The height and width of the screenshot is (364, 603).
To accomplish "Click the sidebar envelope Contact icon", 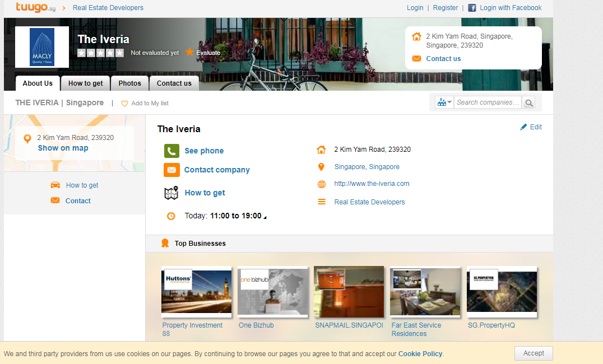I will click(55, 200).
